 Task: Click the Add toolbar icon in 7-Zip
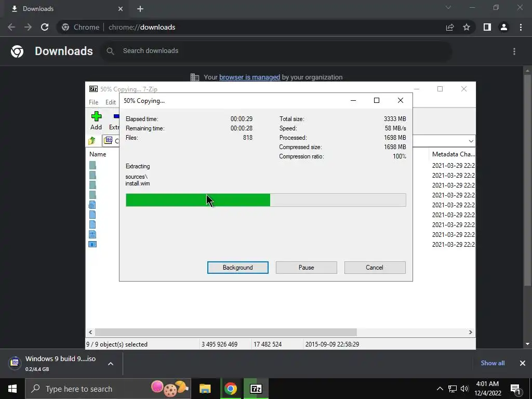tap(96, 121)
